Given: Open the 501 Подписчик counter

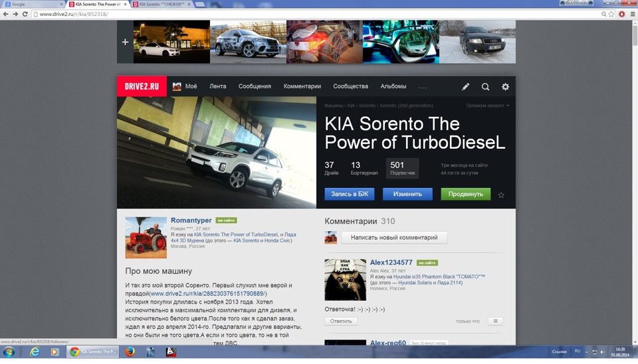Looking at the screenshot, I should coord(403,168).
